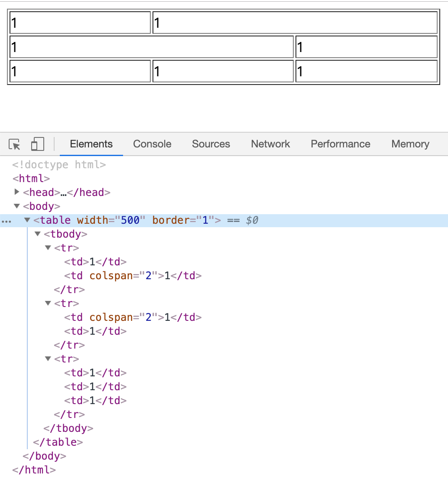Switch to the Performance tab

coord(340,144)
